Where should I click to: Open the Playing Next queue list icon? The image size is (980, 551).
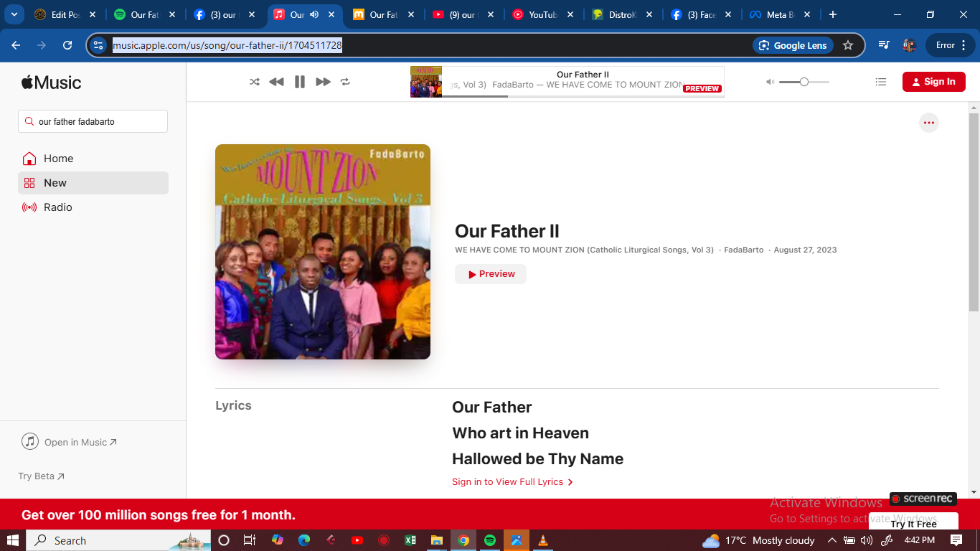pos(881,82)
